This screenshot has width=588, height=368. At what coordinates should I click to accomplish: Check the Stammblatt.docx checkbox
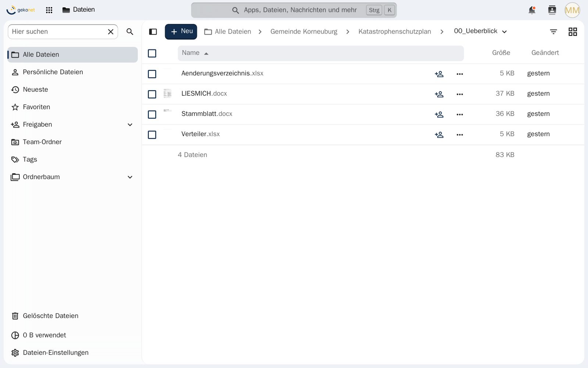pos(152,114)
